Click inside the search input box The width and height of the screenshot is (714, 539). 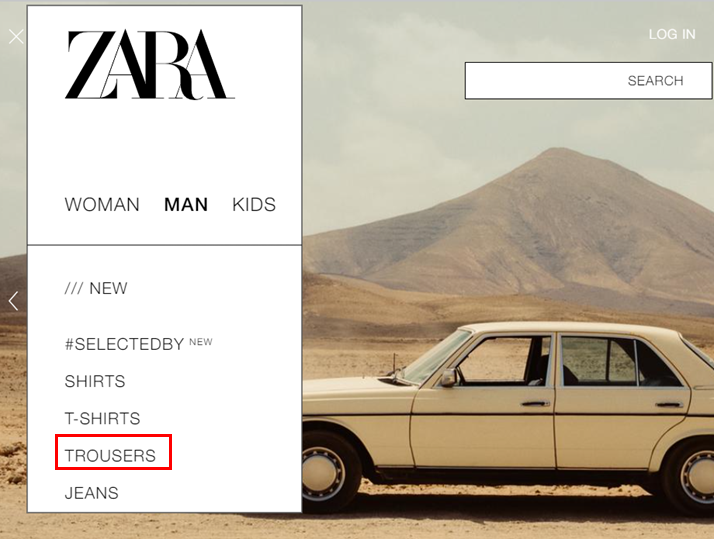pyautogui.click(x=588, y=81)
